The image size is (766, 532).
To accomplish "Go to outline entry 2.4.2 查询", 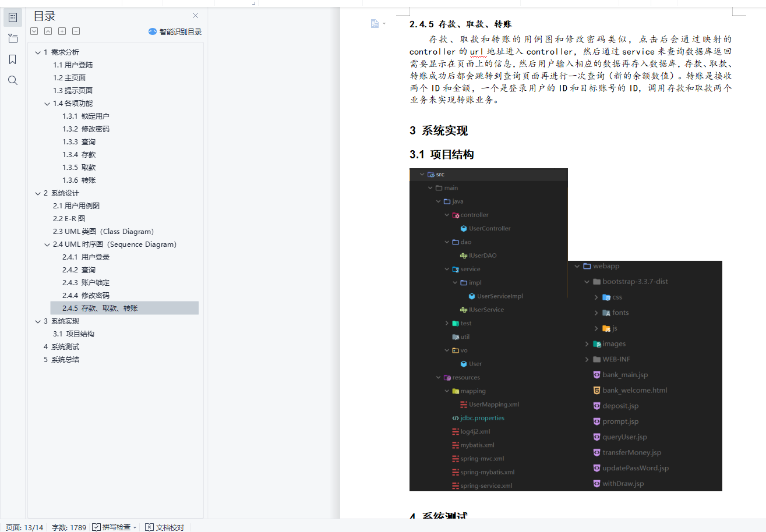I will [79, 269].
